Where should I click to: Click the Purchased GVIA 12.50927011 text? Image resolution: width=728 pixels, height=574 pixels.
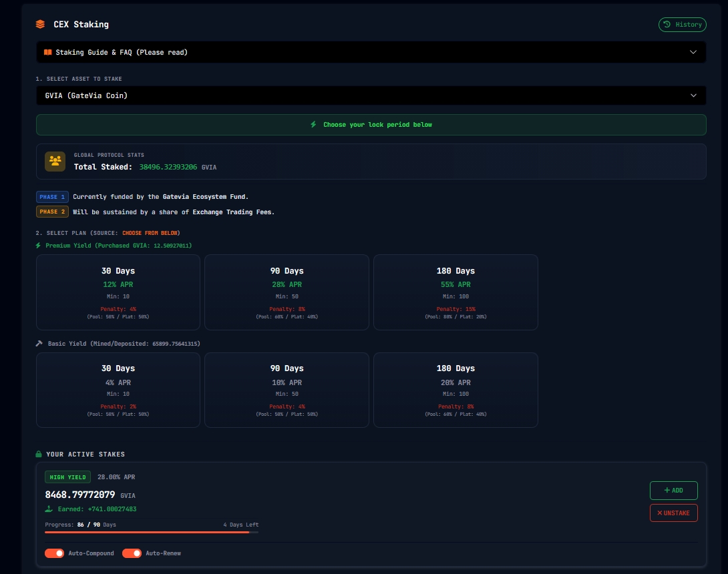point(144,246)
